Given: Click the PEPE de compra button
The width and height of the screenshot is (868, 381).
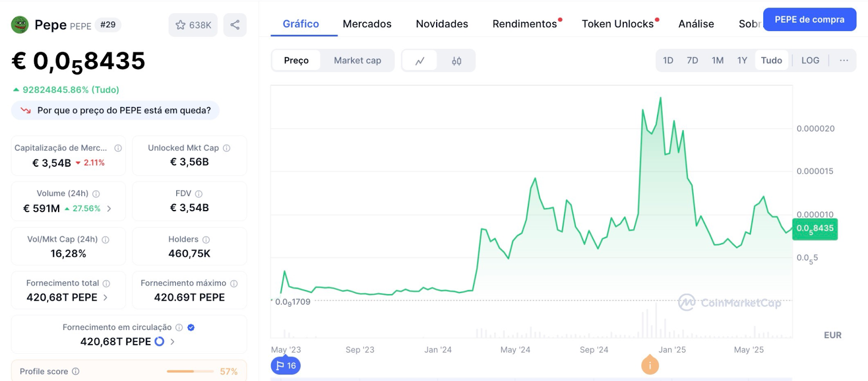Looking at the screenshot, I should [809, 20].
